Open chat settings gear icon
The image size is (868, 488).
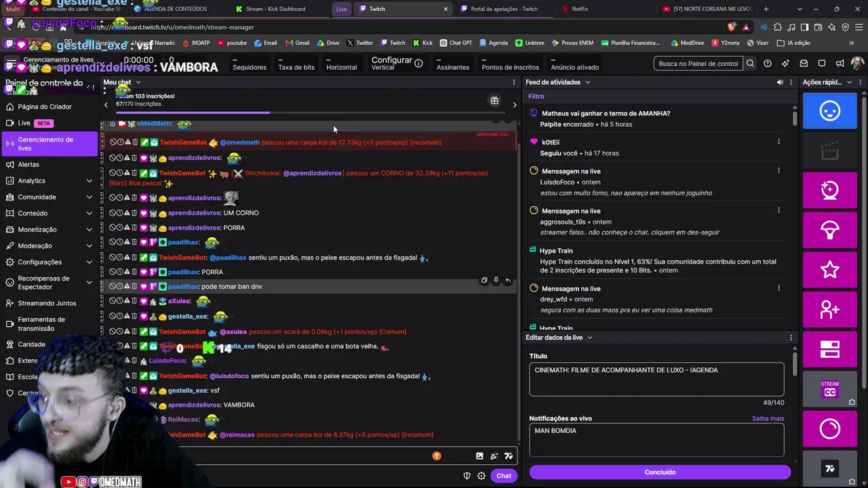click(x=481, y=476)
